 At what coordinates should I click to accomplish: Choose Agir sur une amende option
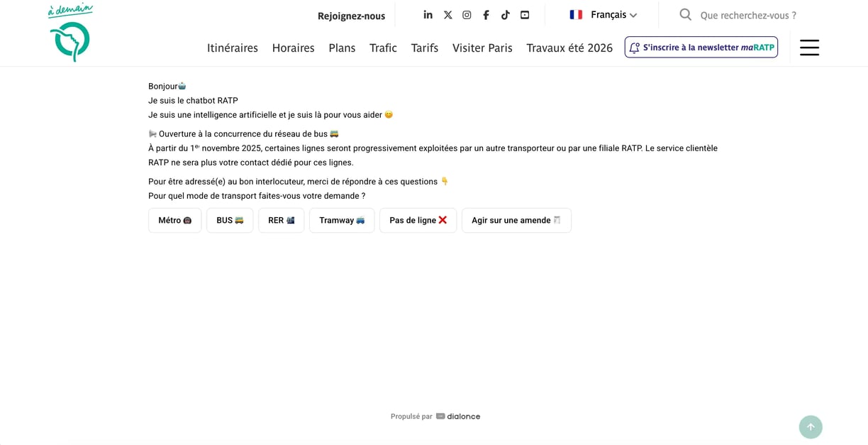click(x=516, y=220)
